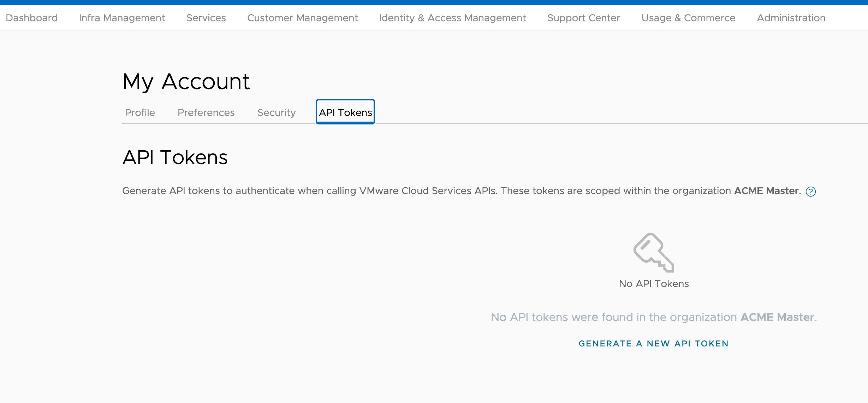Click Generate a New API Token link

click(653, 344)
